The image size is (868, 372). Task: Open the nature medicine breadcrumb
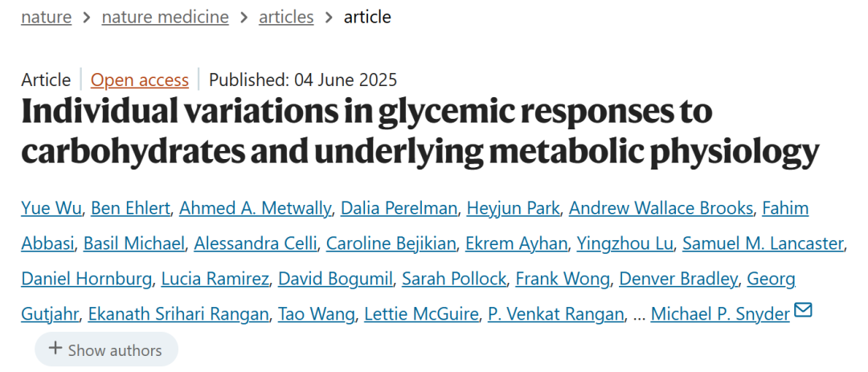click(165, 17)
